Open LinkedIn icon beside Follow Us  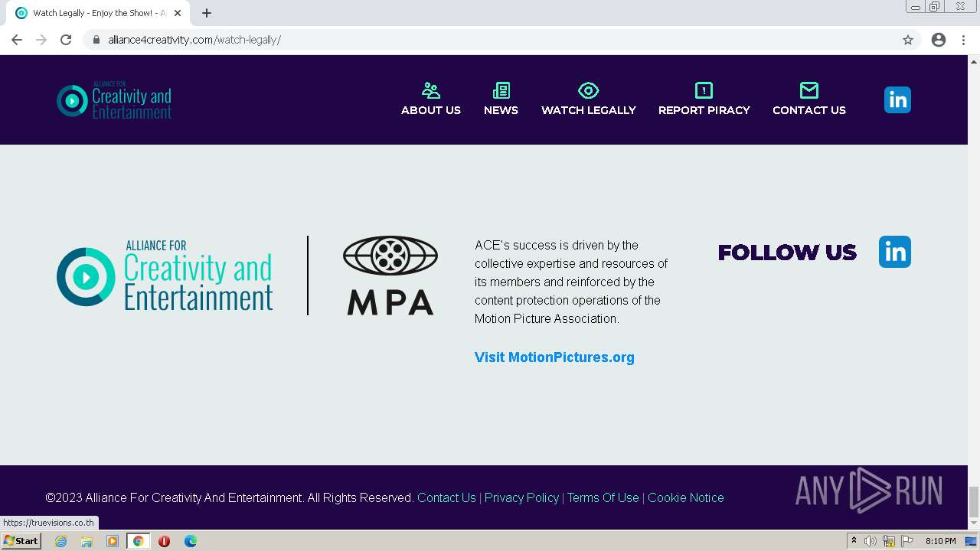point(895,252)
